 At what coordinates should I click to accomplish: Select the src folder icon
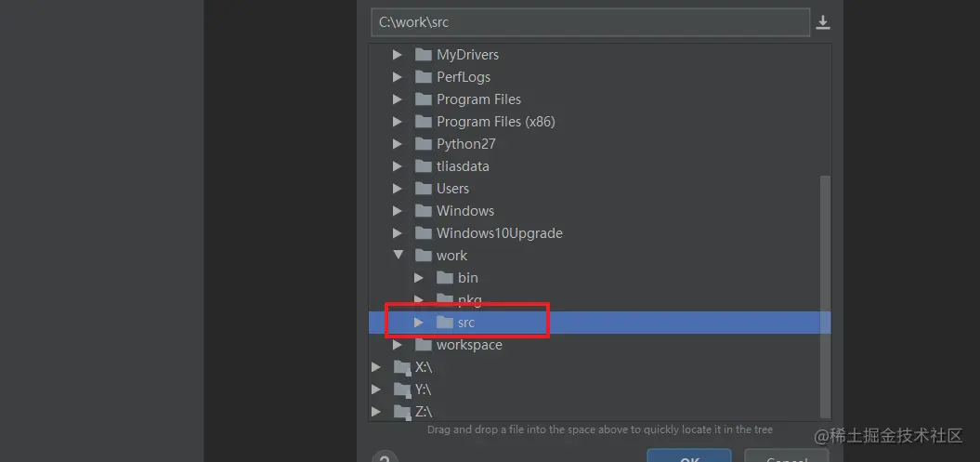[444, 323]
